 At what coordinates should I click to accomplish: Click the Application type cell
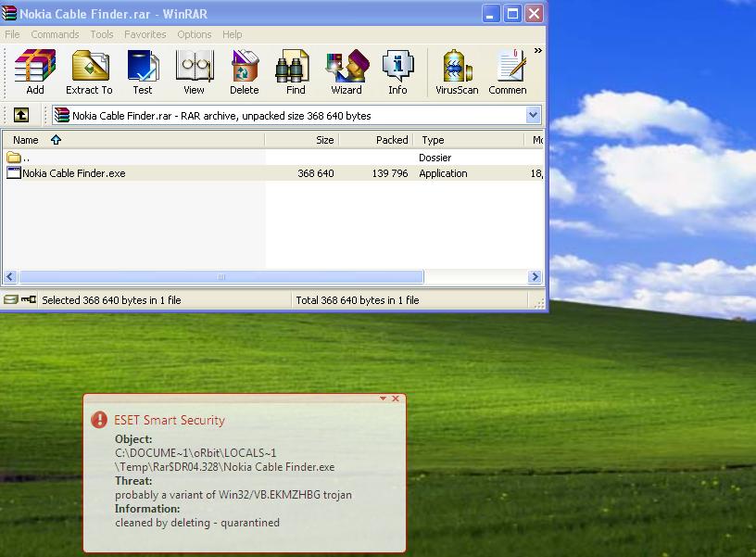pyautogui.click(x=443, y=173)
